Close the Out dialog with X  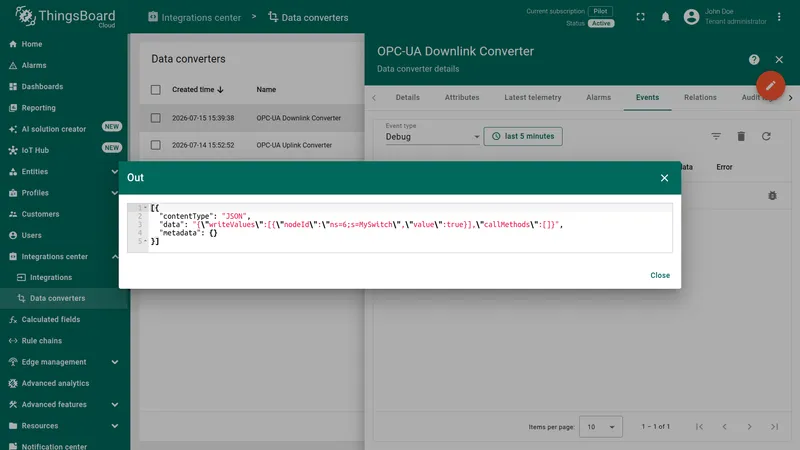click(x=664, y=178)
